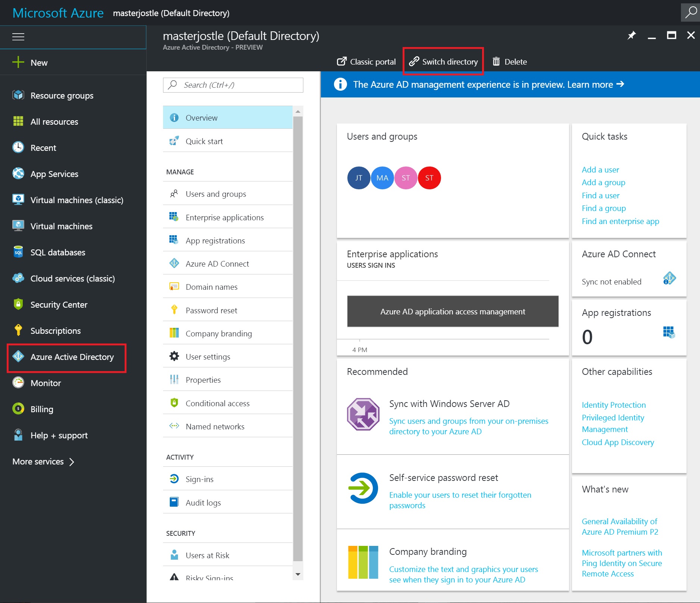Click the SQL databases icon
Image resolution: width=700 pixels, height=603 pixels.
click(x=18, y=252)
